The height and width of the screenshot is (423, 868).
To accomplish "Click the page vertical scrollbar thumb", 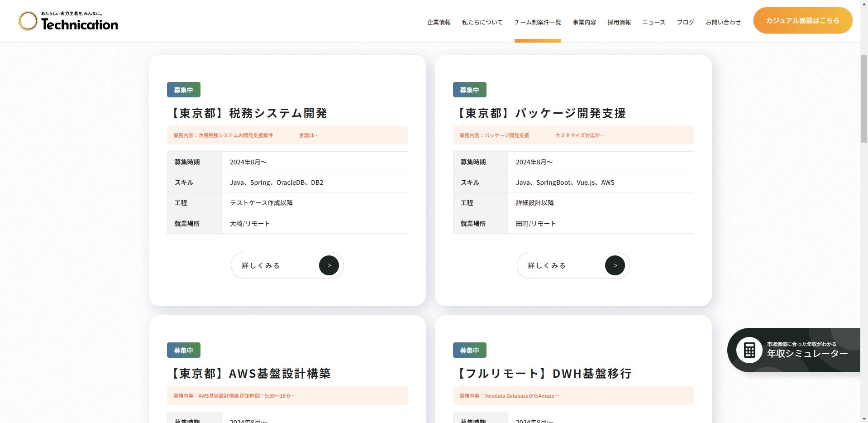I will coord(864,98).
